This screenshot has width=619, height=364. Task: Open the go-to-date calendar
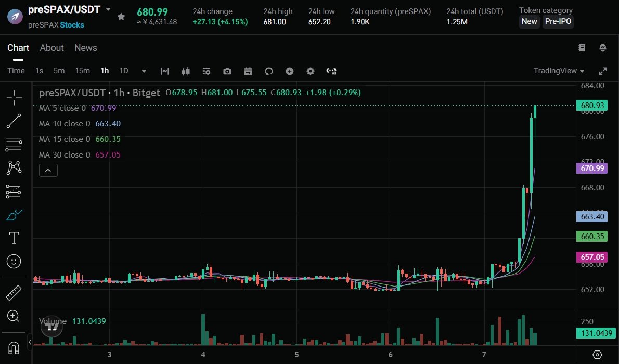[248, 71]
